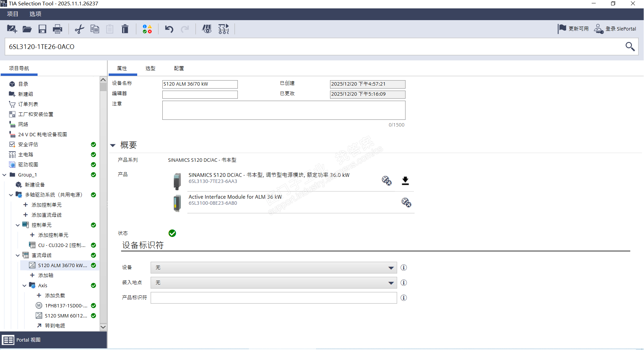Delete item with the trash can icon

[x=125, y=29]
